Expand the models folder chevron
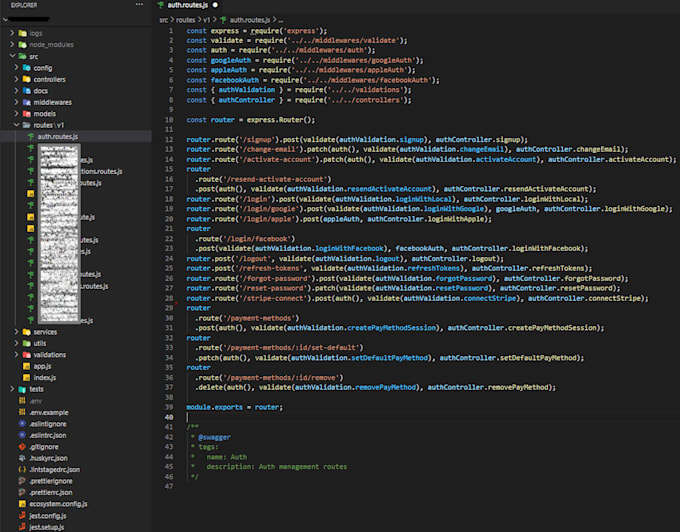The image size is (680, 532). click(16, 113)
